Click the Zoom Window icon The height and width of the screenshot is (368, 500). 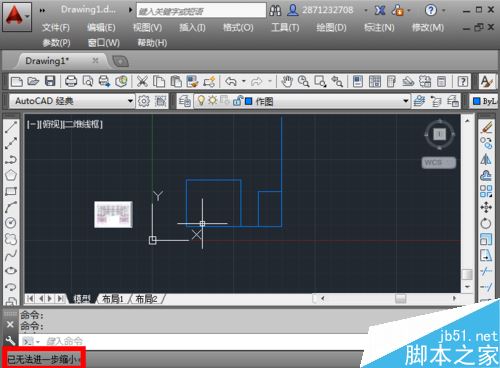click(x=320, y=81)
